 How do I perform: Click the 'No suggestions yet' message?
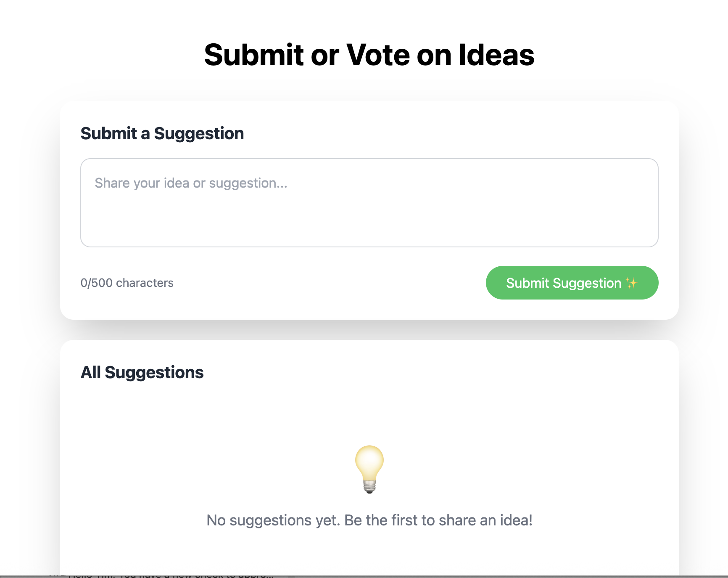(x=369, y=520)
